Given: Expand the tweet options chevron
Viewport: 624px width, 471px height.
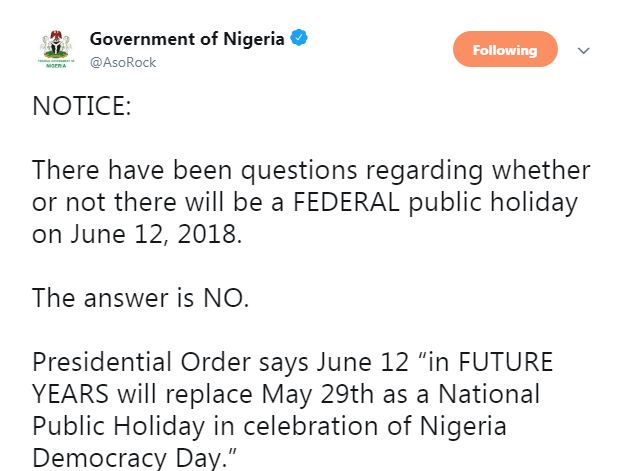Looking at the screenshot, I should click(585, 50).
